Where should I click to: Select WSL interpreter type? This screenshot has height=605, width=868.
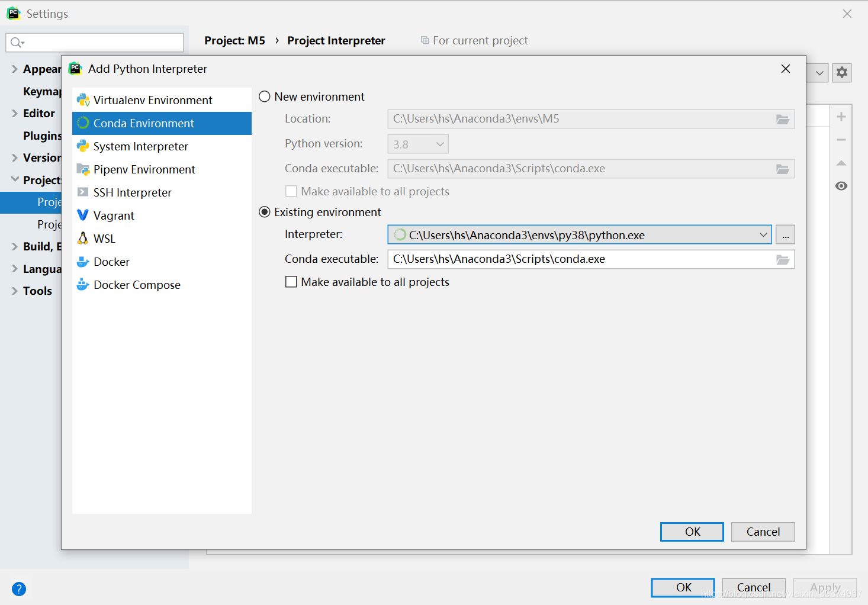[162, 239]
